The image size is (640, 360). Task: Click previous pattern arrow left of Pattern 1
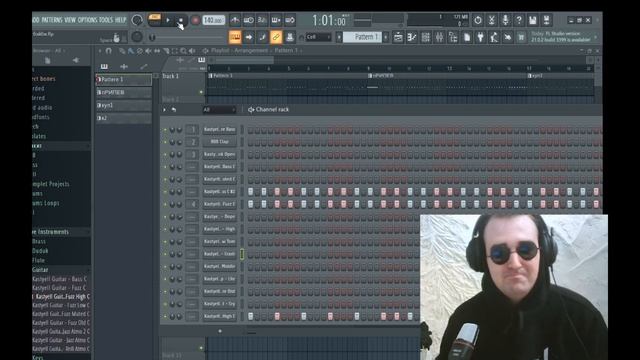339,37
